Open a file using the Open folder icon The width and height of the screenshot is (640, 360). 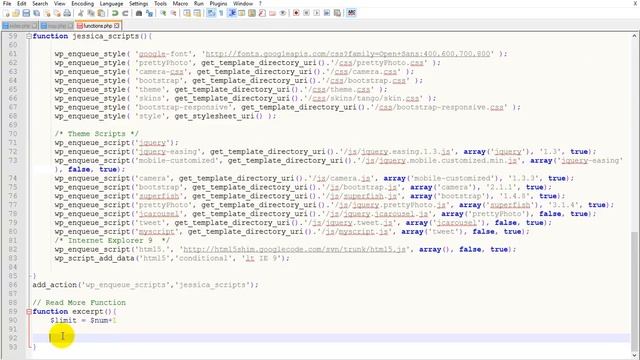coord(16,13)
